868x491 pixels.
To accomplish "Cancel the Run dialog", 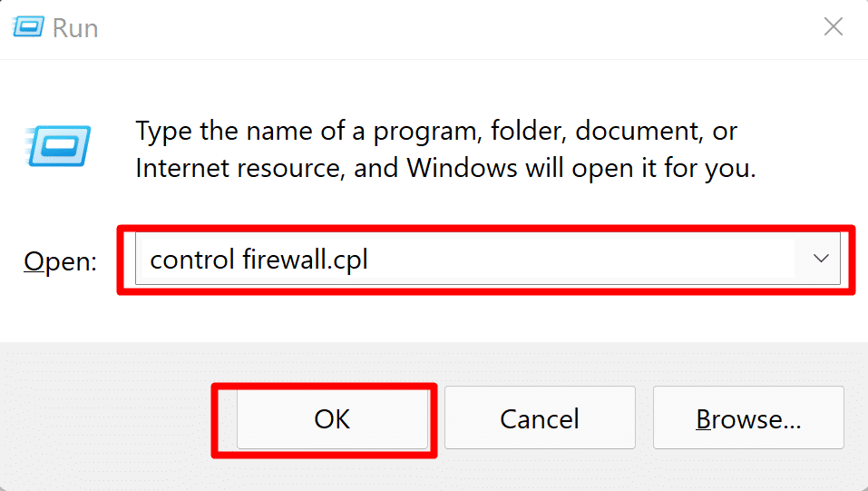I will 540,418.
